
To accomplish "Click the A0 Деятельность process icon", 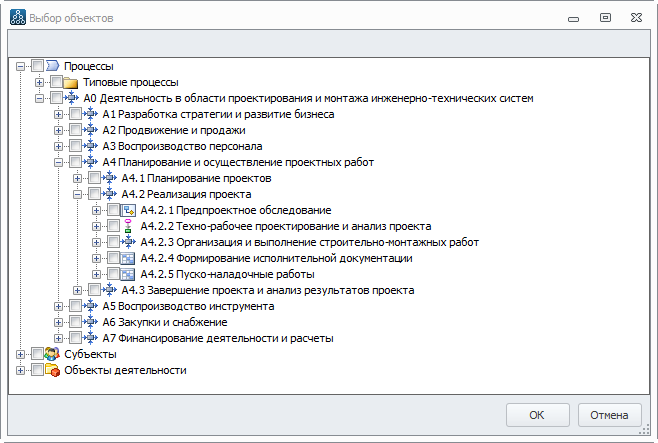I will (71, 98).
